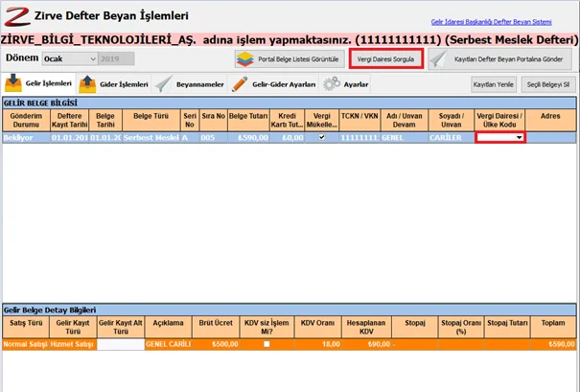Click the TCKN / VKN column header
Viewport: 580px width, 392px height.
pos(360,120)
